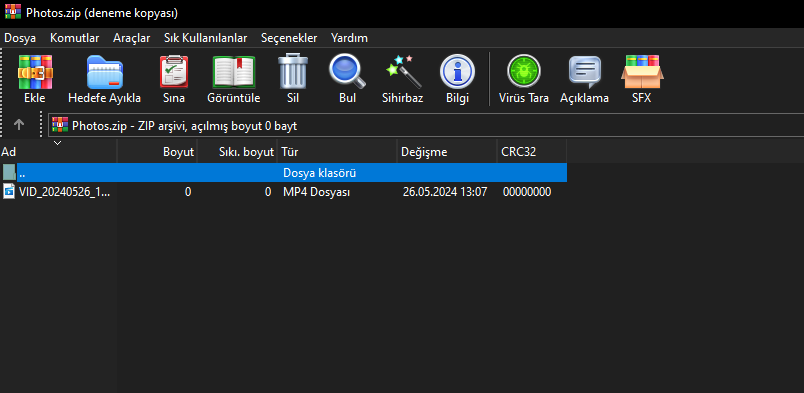Image resolution: width=804 pixels, height=393 pixels.
Task: Sort by the Değişme column header
Action: pos(447,152)
